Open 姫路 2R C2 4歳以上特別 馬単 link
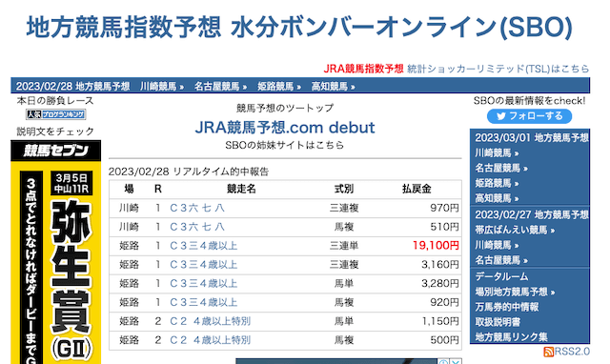This screenshot has height=364, width=610. click(210, 321)
